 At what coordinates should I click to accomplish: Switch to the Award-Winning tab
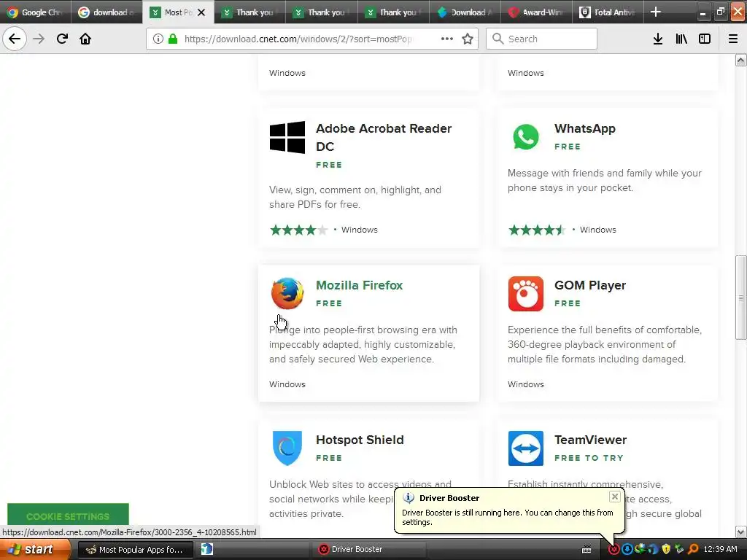pyautogui.click(x=536, y=12)
